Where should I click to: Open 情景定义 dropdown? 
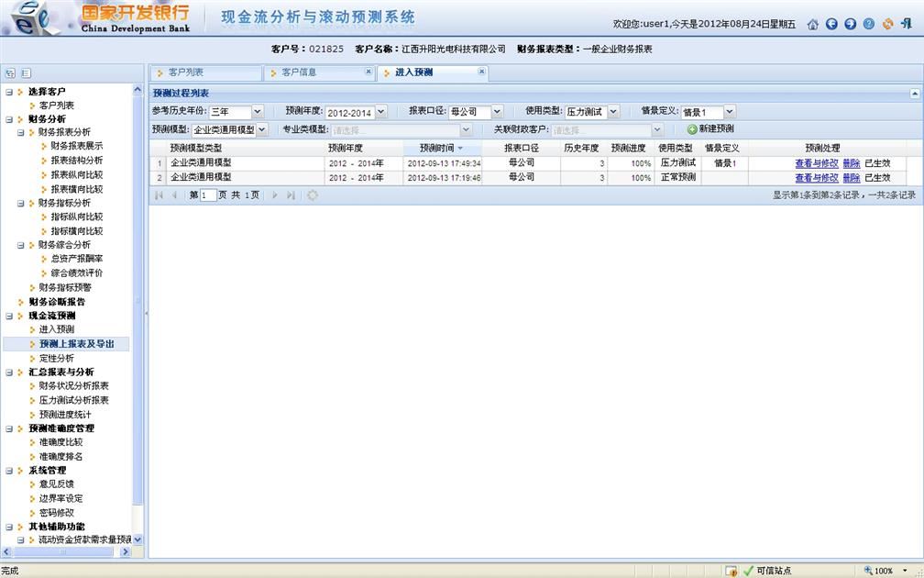[x=730, y=112]
